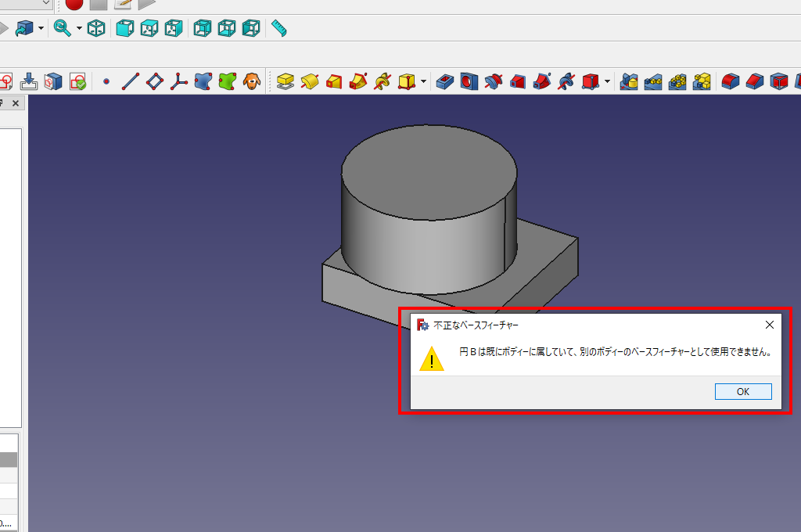Apply the Linear pattern tool

653,81
